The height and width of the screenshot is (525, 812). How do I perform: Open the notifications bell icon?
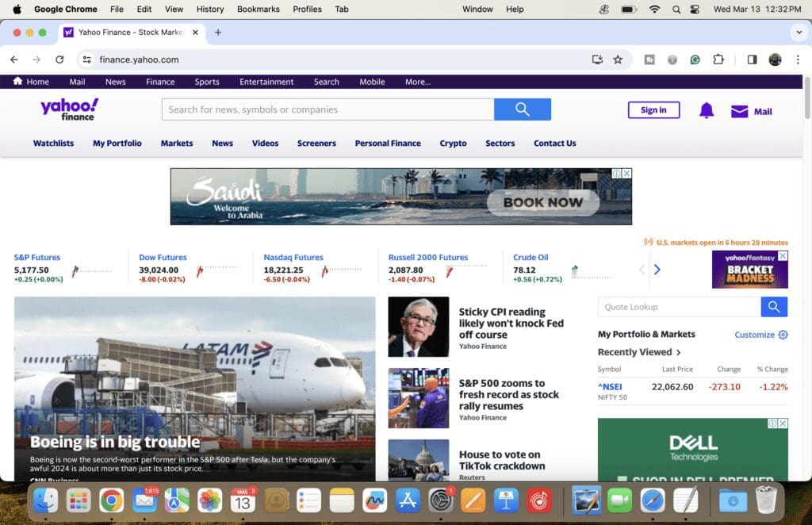[x=707, y=110]
